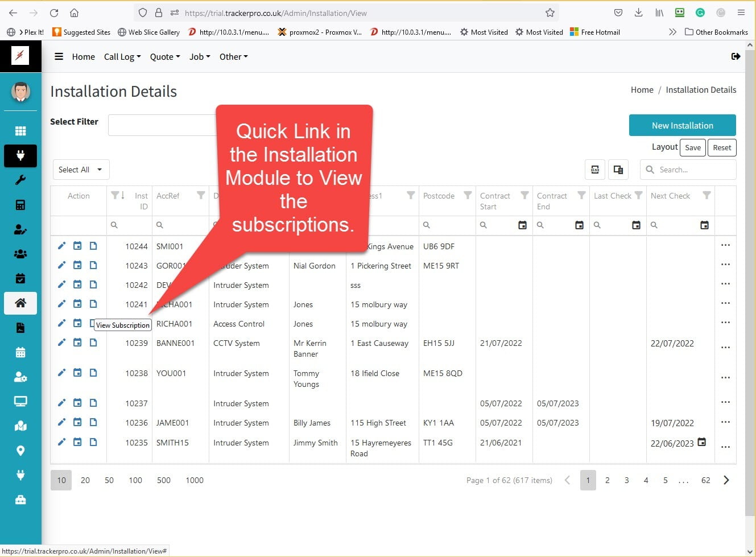756x557 pixels.
Task: Click the logout icon at top right
Action: tap(736, 56)
